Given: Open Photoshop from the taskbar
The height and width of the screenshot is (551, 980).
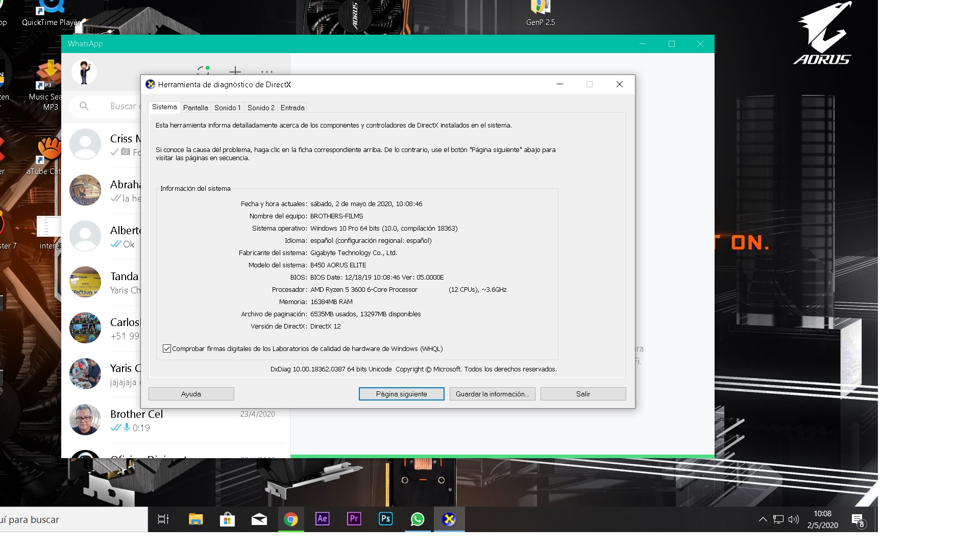Looking at the screenshot, I should coord(385,519).
